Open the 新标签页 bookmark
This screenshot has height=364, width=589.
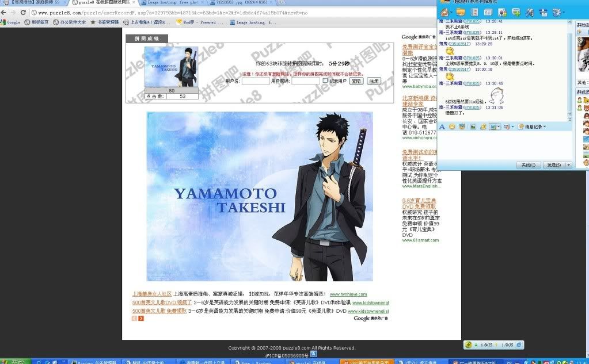click(x=36, y=22)
